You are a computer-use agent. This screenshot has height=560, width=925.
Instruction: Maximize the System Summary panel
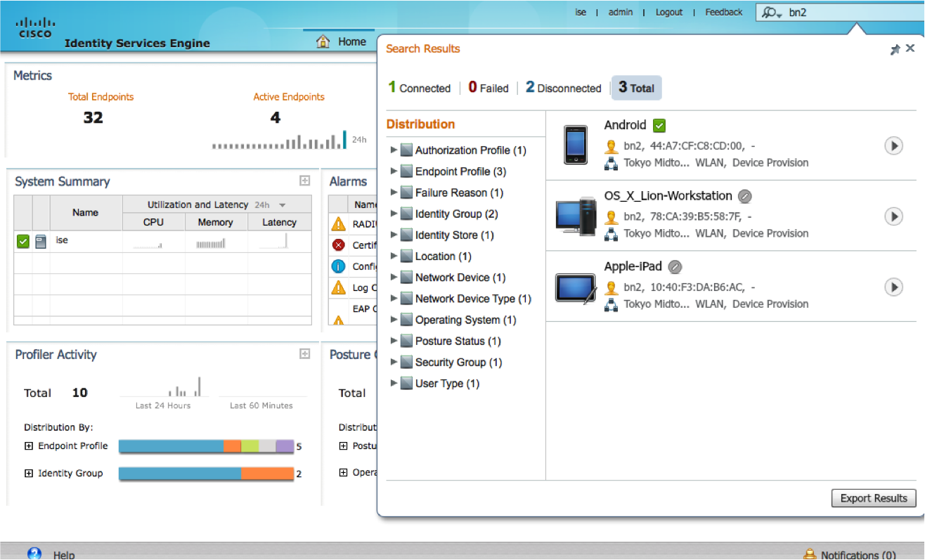coord(304,181)
